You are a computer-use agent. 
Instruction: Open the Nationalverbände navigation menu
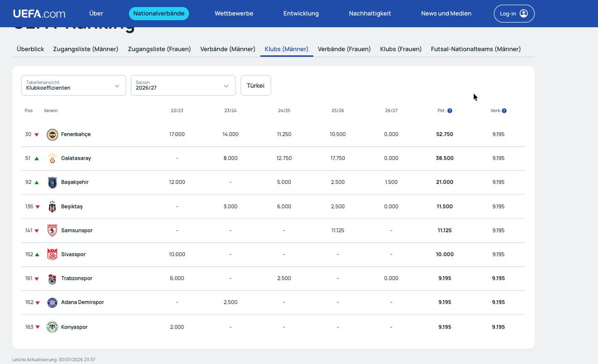pyautogui.click(x=159, y=13)
